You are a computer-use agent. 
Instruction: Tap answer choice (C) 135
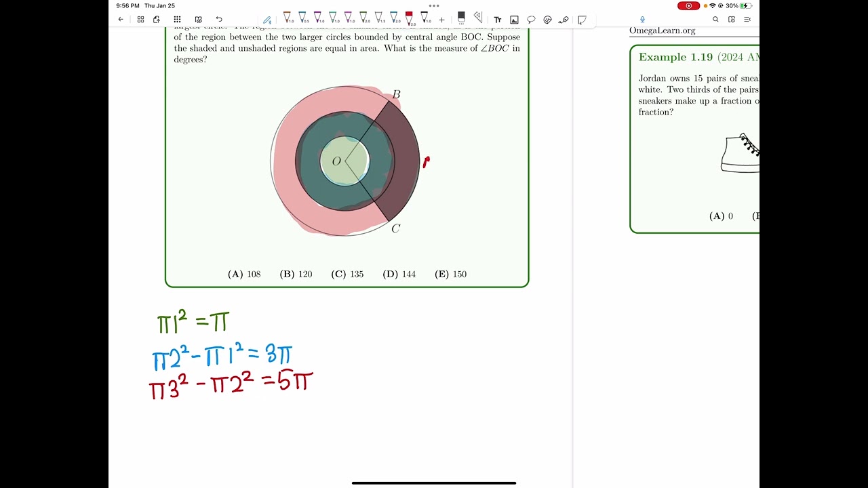[347, 274]
